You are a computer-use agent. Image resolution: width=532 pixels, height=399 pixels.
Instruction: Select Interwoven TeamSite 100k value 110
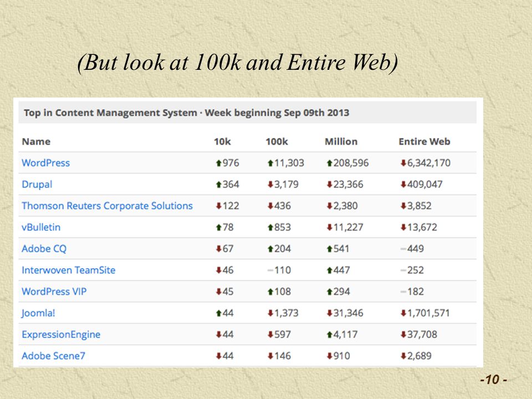pos(282,270)
